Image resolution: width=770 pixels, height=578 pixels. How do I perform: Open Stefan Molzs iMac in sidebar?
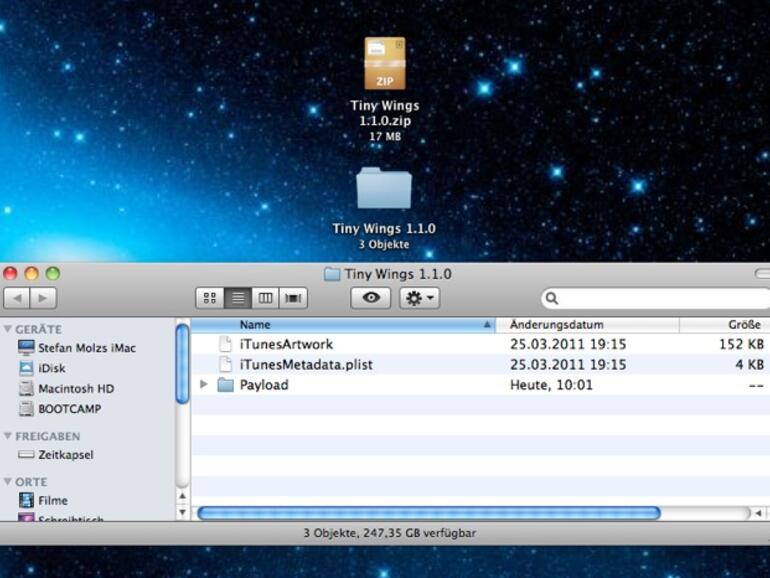tap(77, 348)
